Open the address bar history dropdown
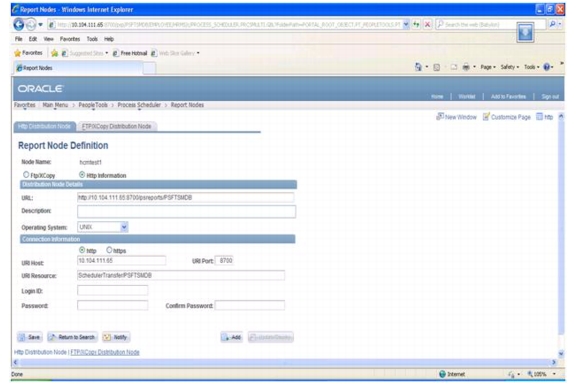The height and width of the screenshot is (384, 576). [x=406, y=24]
